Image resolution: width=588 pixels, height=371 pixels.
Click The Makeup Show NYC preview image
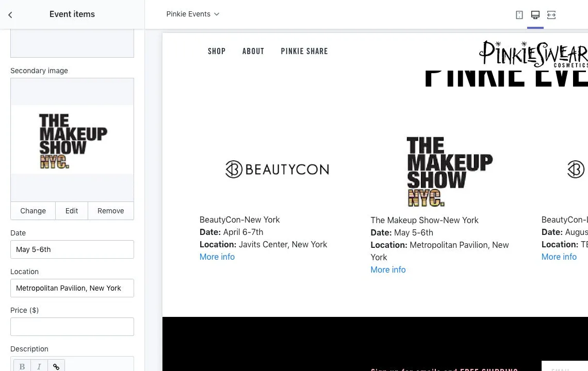pos(450,171)
